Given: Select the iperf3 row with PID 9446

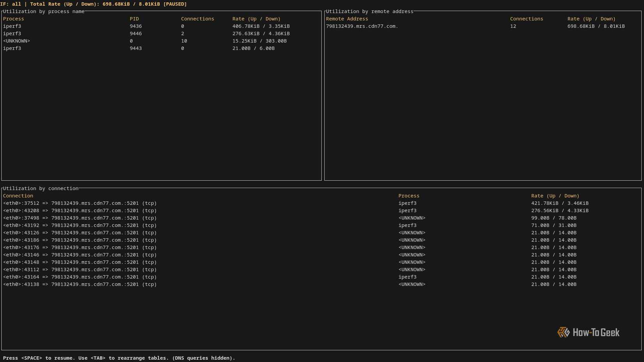Looking at the screenshot, I should click(x=161, y=34).
